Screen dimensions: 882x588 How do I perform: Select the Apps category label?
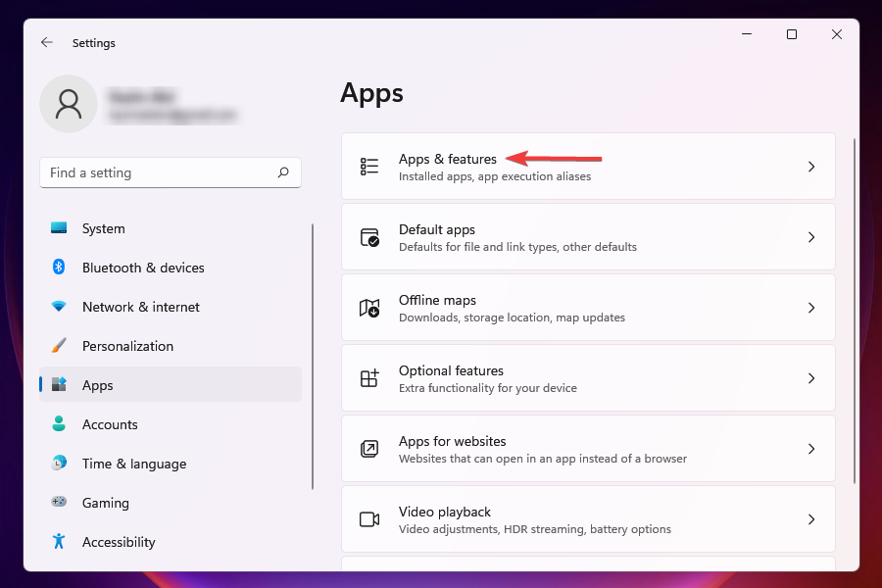coord(97,385)
